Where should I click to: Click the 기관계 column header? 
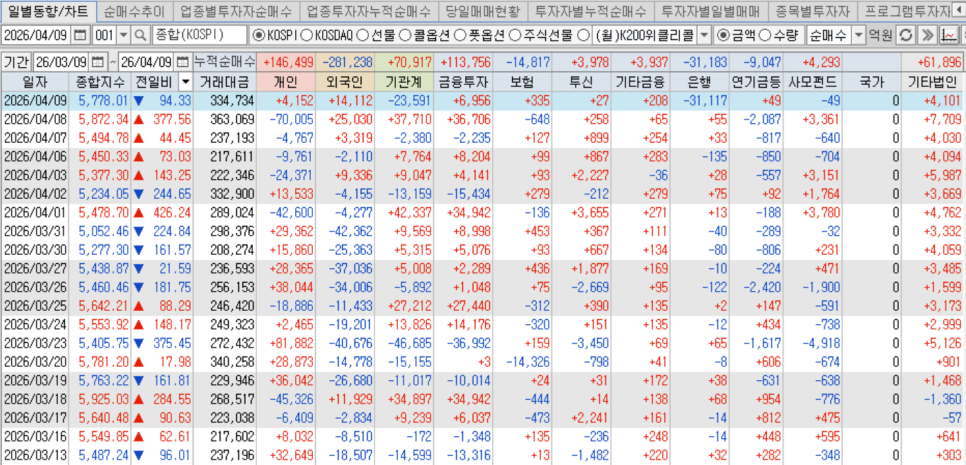[x=406, y=82]
